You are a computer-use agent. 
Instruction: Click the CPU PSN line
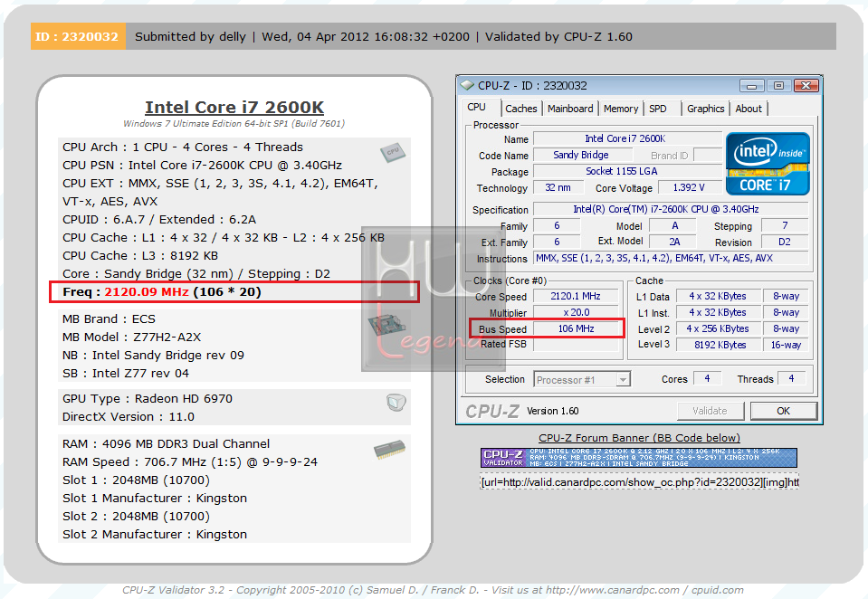click(202, 165)
